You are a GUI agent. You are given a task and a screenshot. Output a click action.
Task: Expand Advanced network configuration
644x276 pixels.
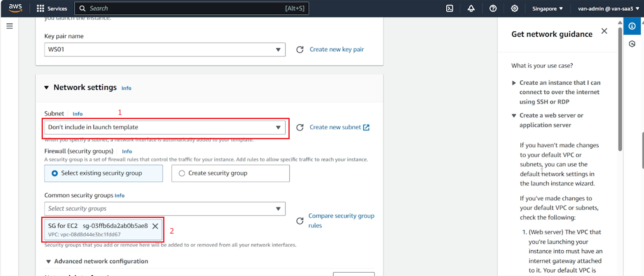click(x=97, y=261)
